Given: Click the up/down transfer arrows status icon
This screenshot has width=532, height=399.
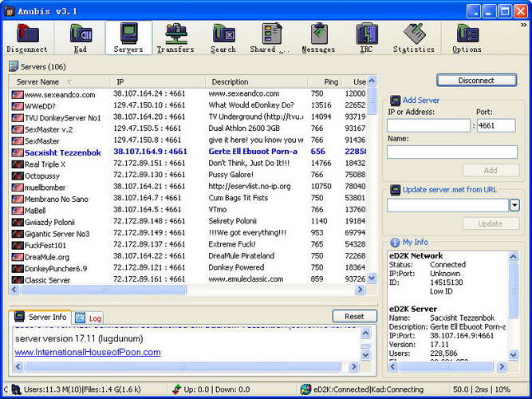Looking at the screenshot, I should point(176,389).
